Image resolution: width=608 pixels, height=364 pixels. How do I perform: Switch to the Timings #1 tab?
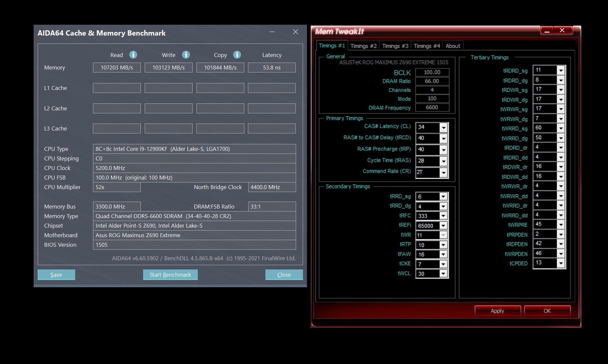click(332, 46)
